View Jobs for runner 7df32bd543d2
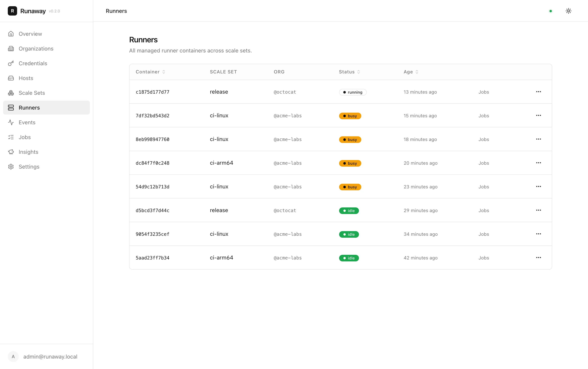The width and height of the screenshot is (588, 369). (x=484, y=116)
